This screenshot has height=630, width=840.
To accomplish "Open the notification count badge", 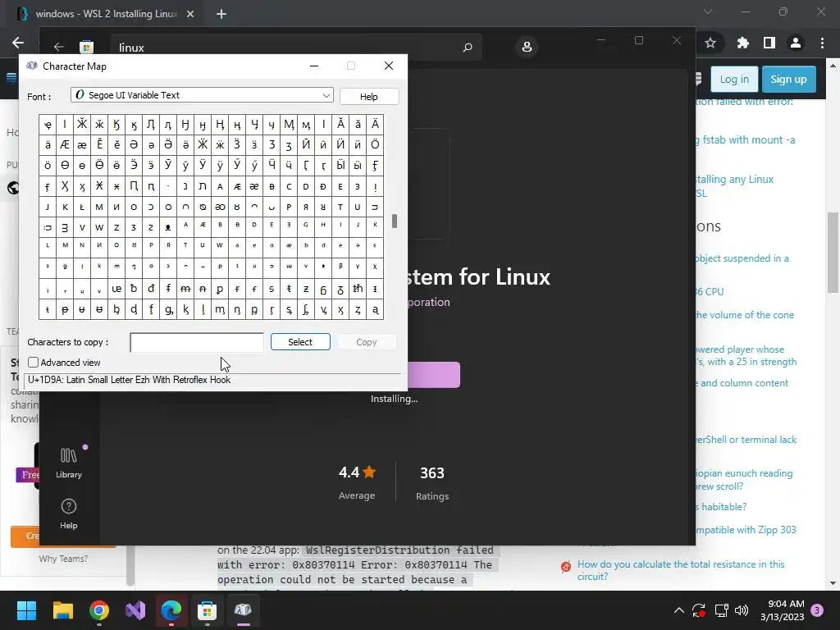I will [817, 609].
